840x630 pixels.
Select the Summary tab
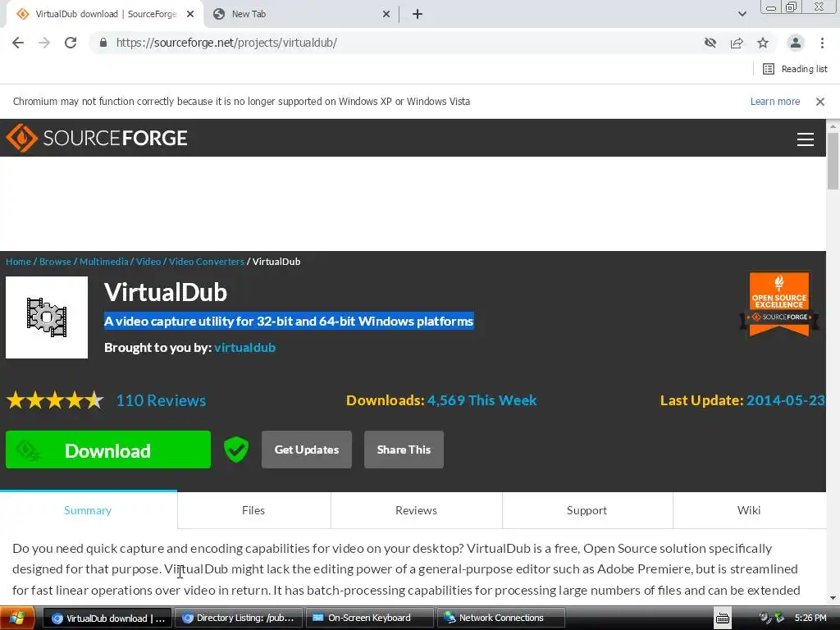pos(88,510)
